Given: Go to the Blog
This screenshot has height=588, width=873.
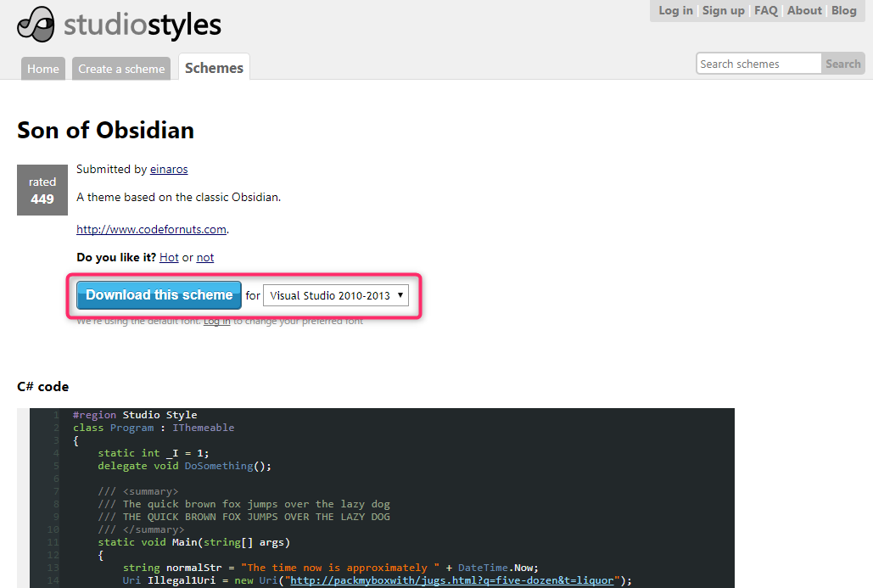Looking at the screenshot, I should 843,10.
